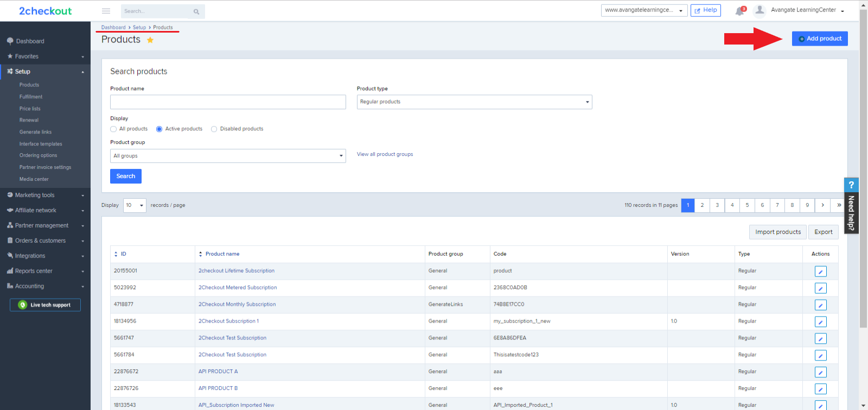The width and height of the screenshot is (868, 410).
Task: Edit 2Checkout Monthly Subscription via pencil icon
Action: coord(821,305)
